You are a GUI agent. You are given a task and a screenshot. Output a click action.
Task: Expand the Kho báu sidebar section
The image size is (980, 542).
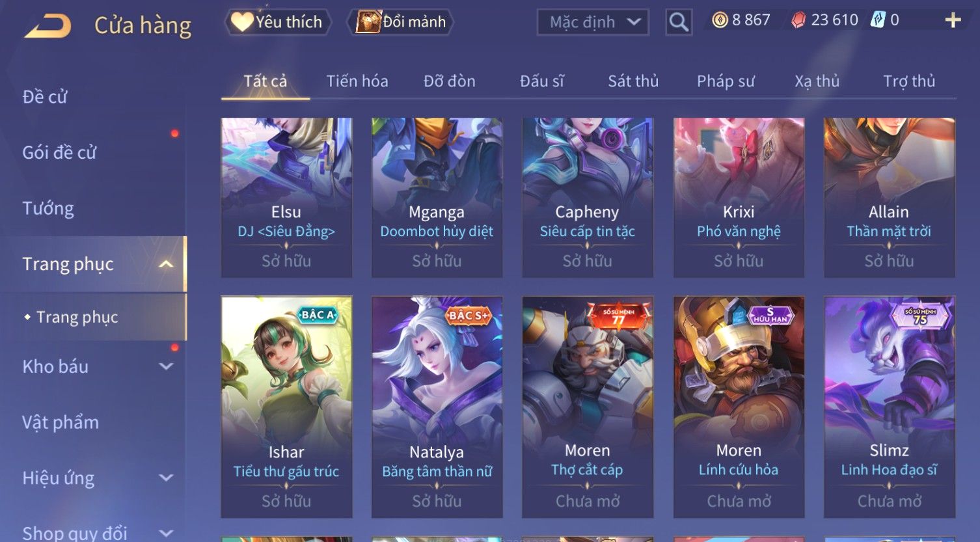point(167,366)
